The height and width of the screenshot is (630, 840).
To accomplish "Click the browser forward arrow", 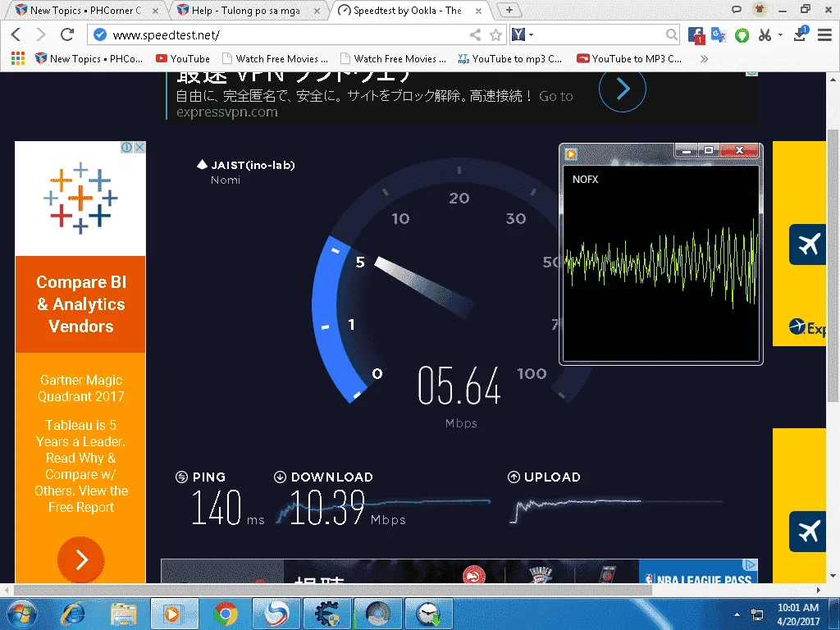I will [x=41, y=34].
